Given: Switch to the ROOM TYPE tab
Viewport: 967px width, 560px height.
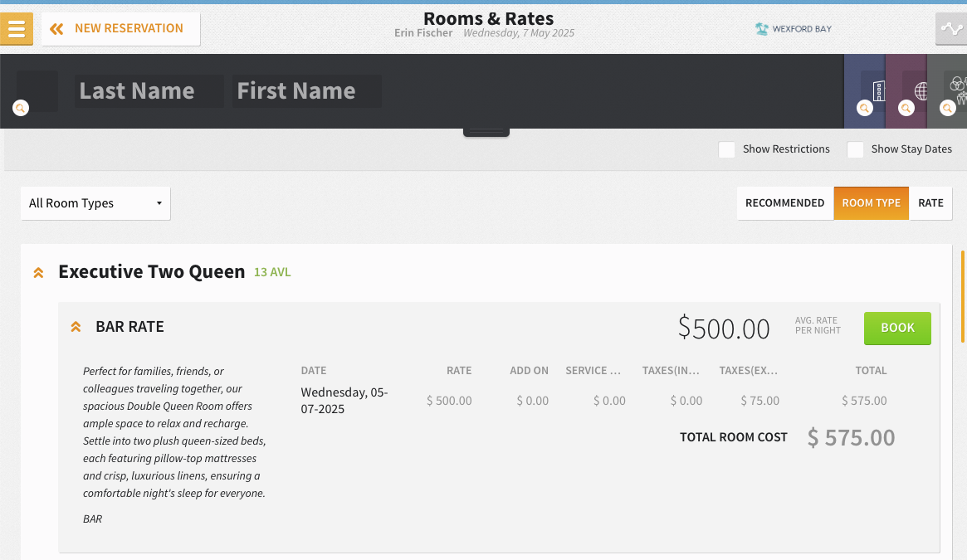Looking at the screenshot, I should pyautogui.click(x=871, y=203).
